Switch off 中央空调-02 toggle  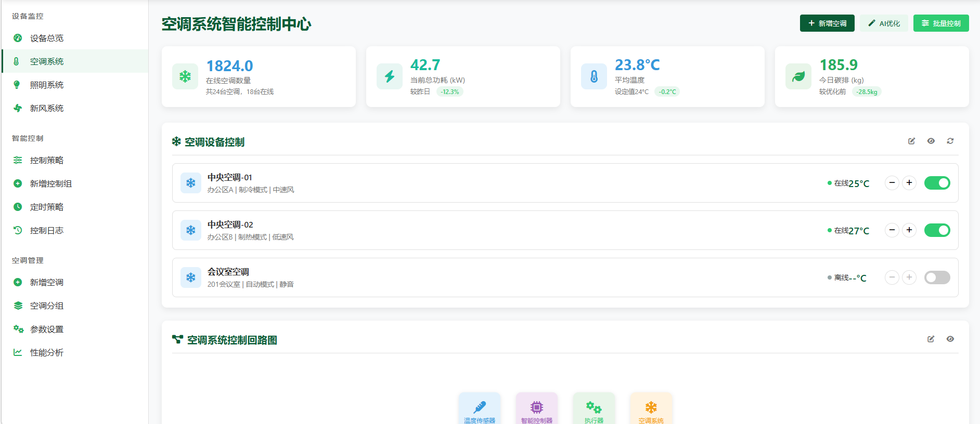click(937, 230)
